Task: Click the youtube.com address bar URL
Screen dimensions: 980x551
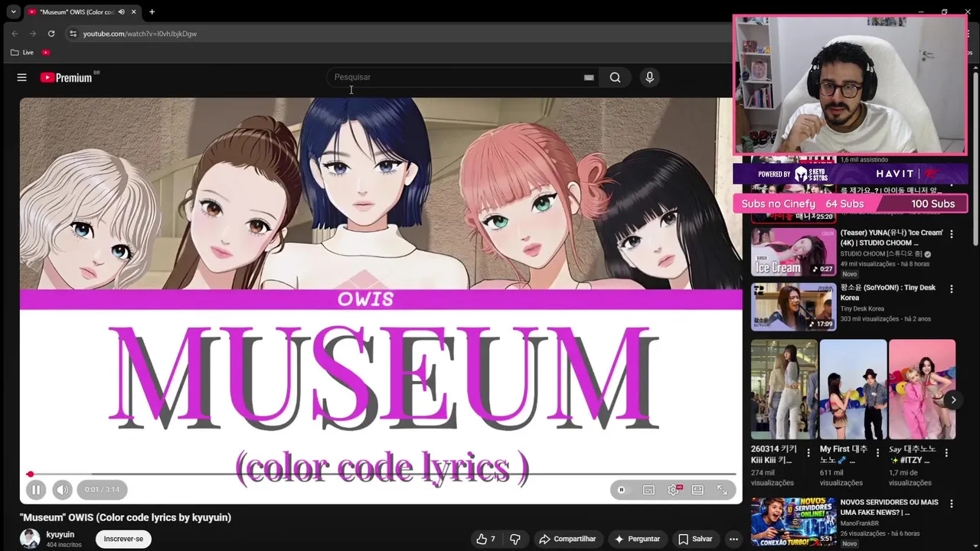Action: [x=140, y=34]
